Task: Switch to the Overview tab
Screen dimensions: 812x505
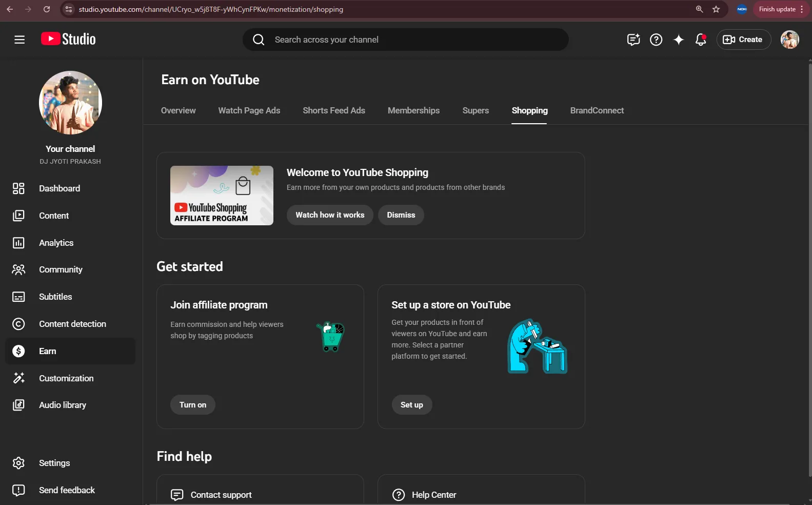Action: point(178,110)
